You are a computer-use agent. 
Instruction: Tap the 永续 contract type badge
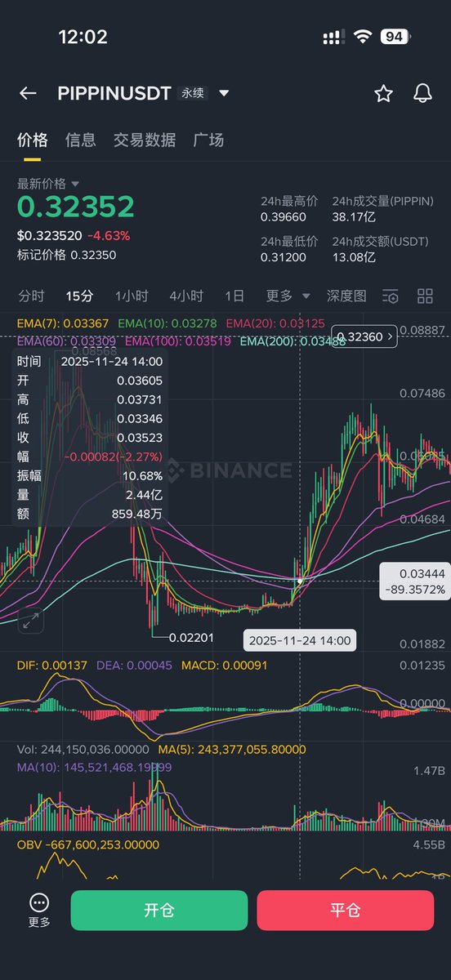(x=193, y=93)
